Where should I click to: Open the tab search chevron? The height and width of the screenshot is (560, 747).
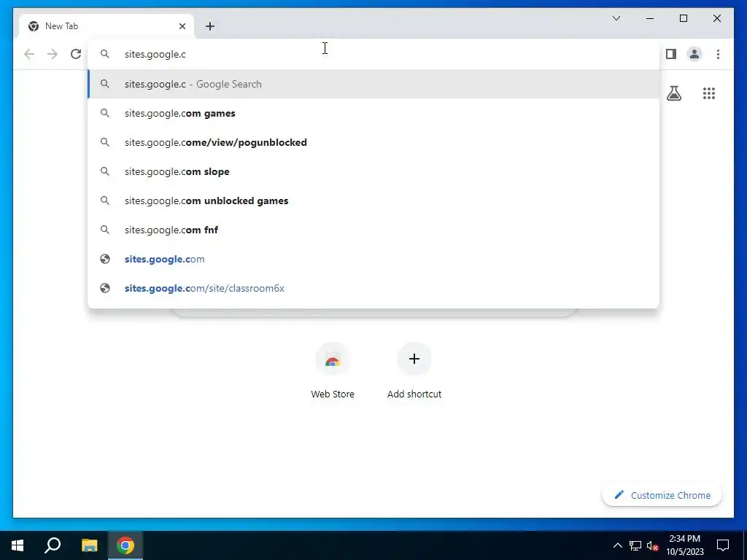coord(616,18)
